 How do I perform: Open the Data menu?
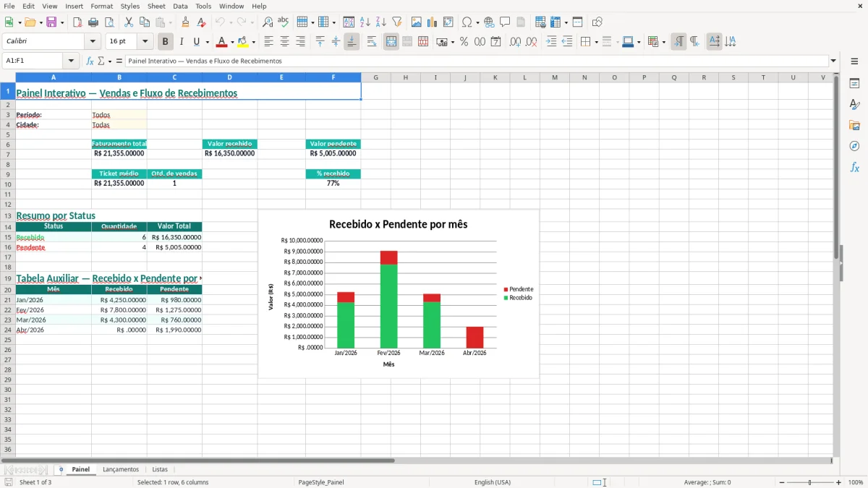click(180, 6)
